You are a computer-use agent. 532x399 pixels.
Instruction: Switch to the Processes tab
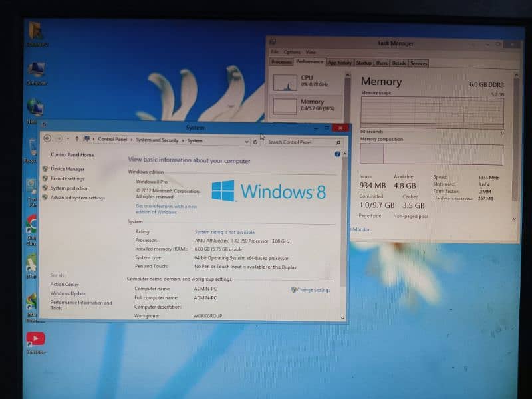(281, 63)
